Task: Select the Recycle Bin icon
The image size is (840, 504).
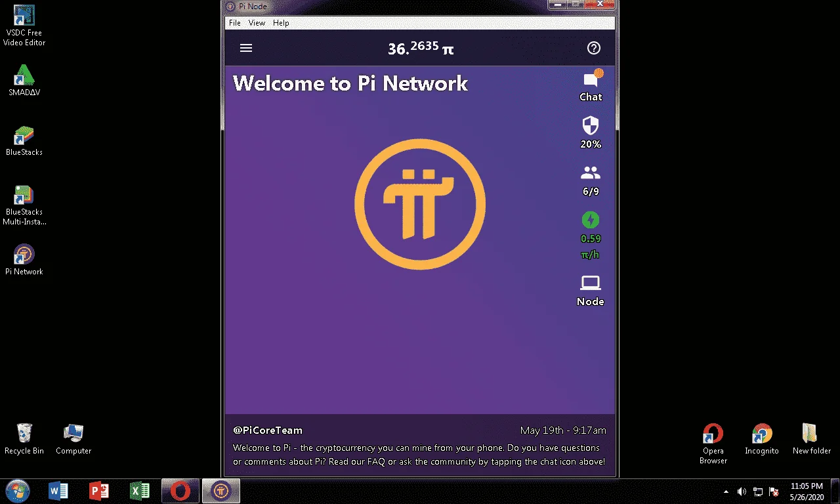Action: click(x=24, y=439)
